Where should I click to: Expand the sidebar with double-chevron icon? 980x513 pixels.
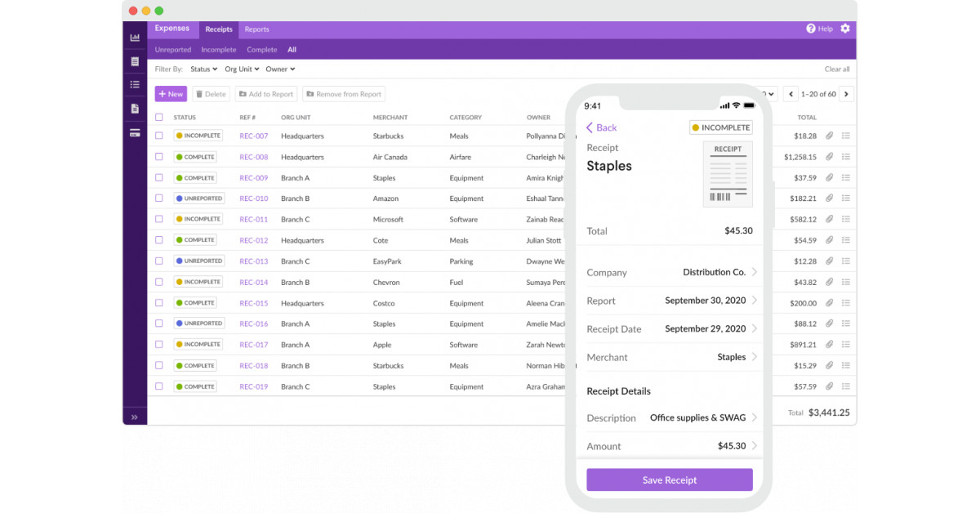[x=135, y=417]
